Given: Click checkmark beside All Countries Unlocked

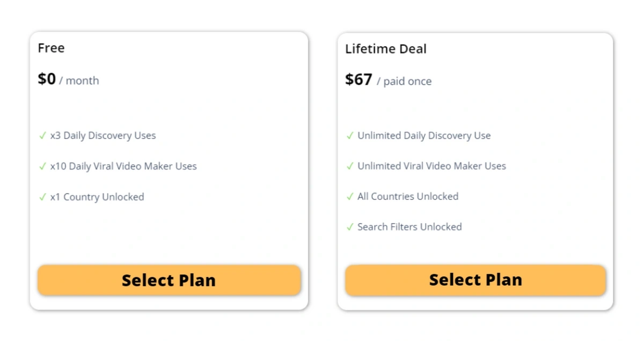Looking at the screenshot, I should pyautogui.click(x=350, y=196).
